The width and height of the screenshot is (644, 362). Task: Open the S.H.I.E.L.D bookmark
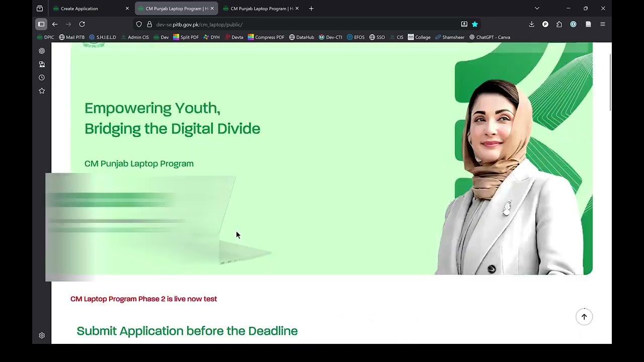pyautogui.click(x=103, y=37)
